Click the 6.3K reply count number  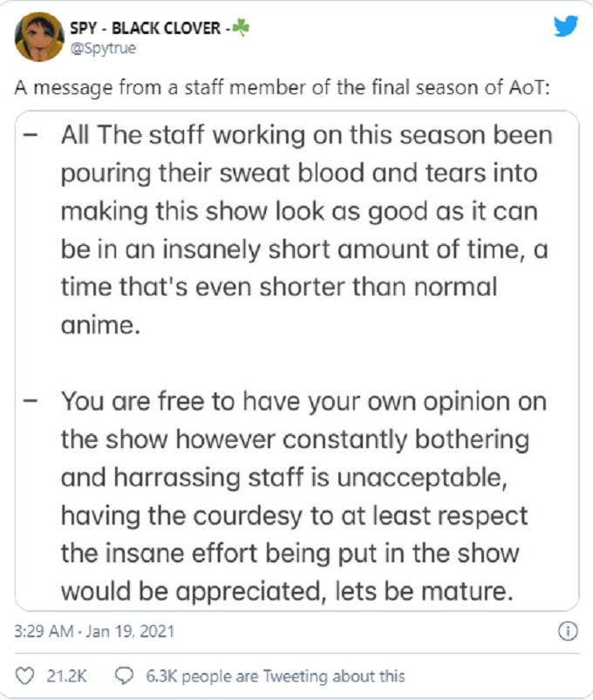(158, 676)
